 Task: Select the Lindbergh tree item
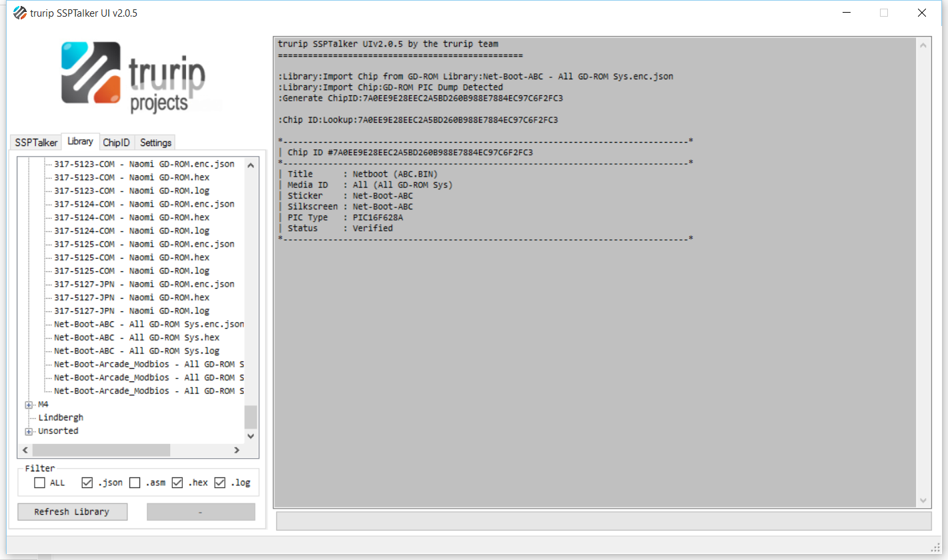coord(61,417)
